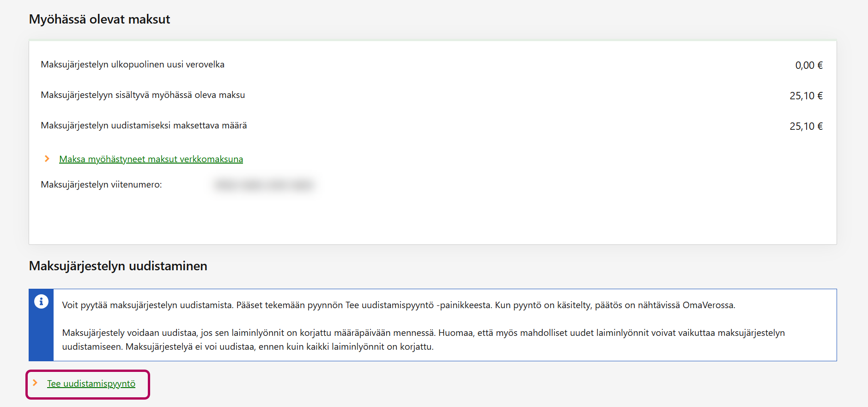The image size is (868, 407).
Task: Select the 0,00 € amount
Action: [x=808, y=66]
